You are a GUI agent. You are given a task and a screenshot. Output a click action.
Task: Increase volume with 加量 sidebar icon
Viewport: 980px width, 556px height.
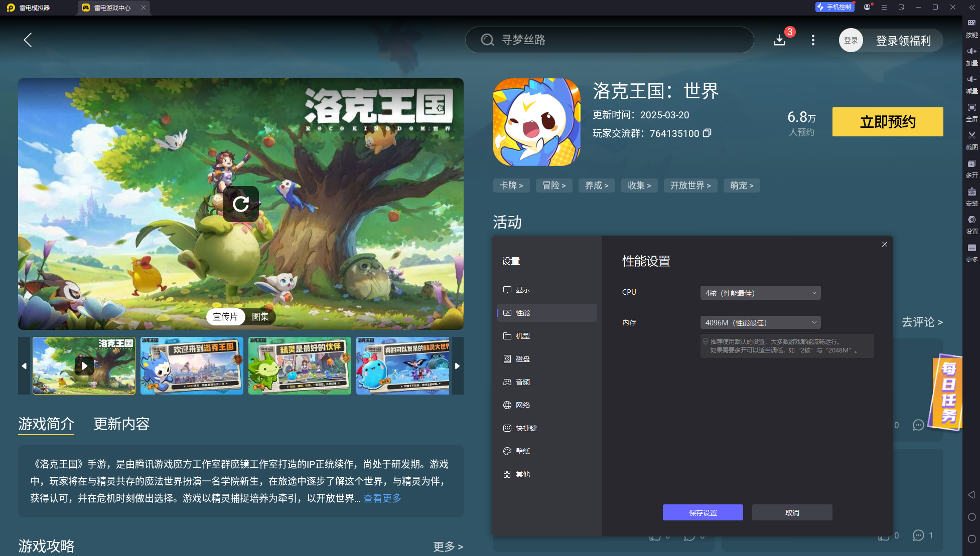pyautogui.click(x=971, y=57)
